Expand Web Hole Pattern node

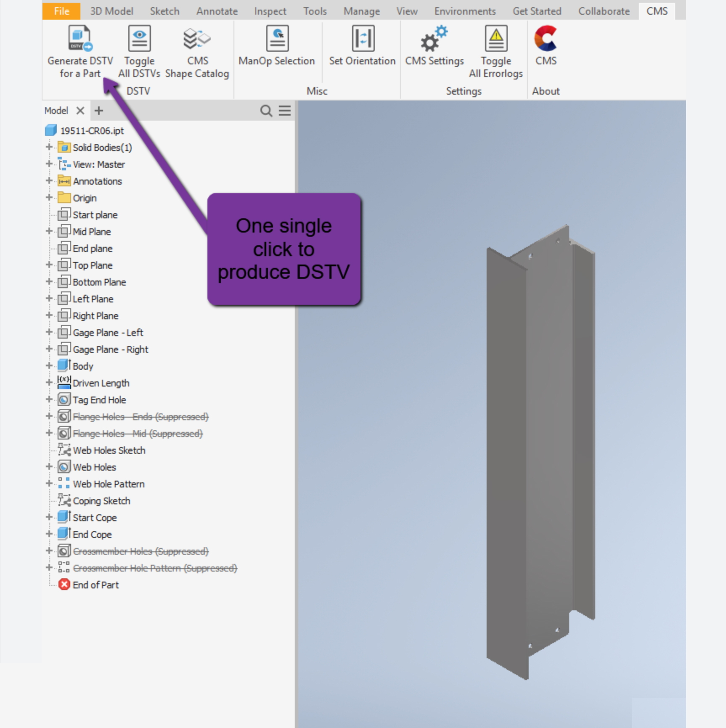coord(49,484)
